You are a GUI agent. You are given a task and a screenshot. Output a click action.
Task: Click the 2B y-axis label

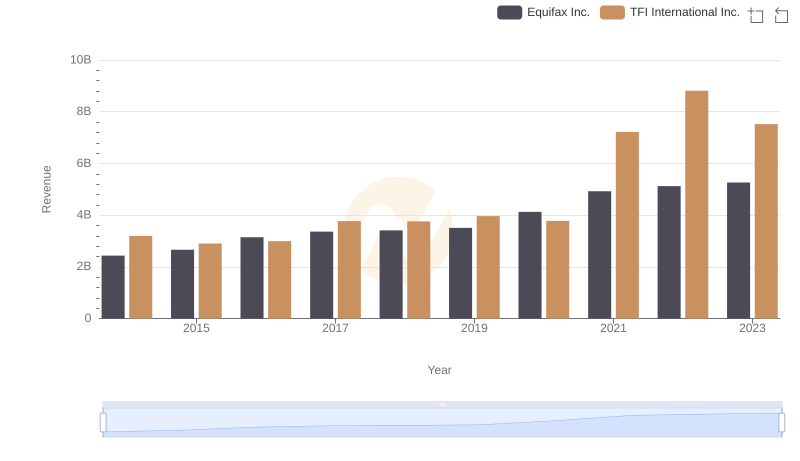click(x=84, y=266)
